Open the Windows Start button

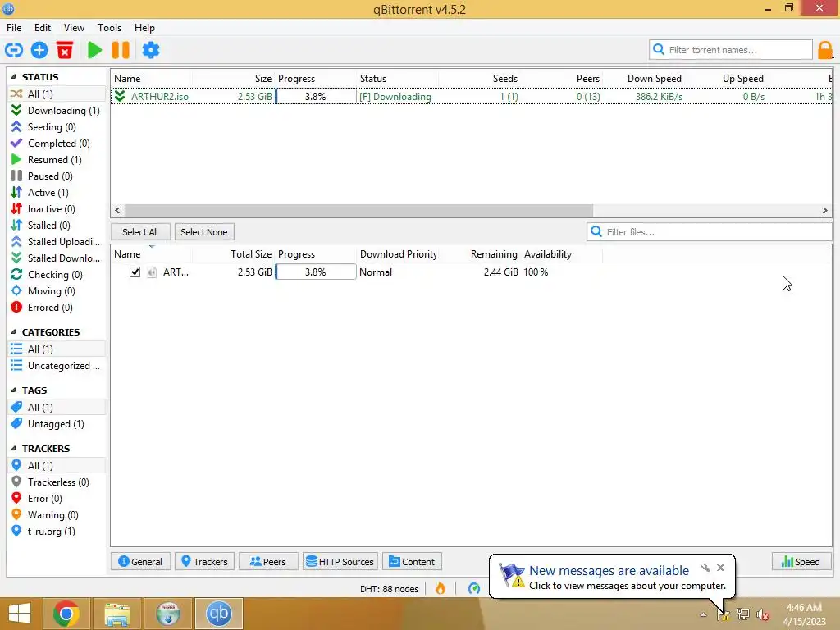click(x=20, y=614)
